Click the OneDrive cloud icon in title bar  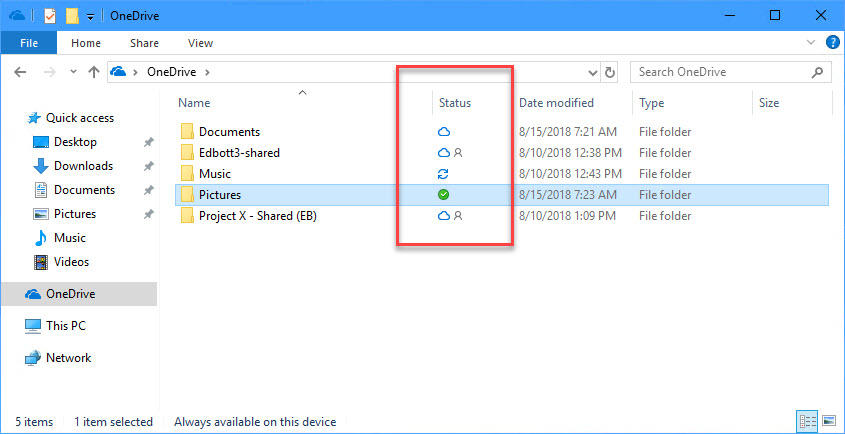(17, 16)
